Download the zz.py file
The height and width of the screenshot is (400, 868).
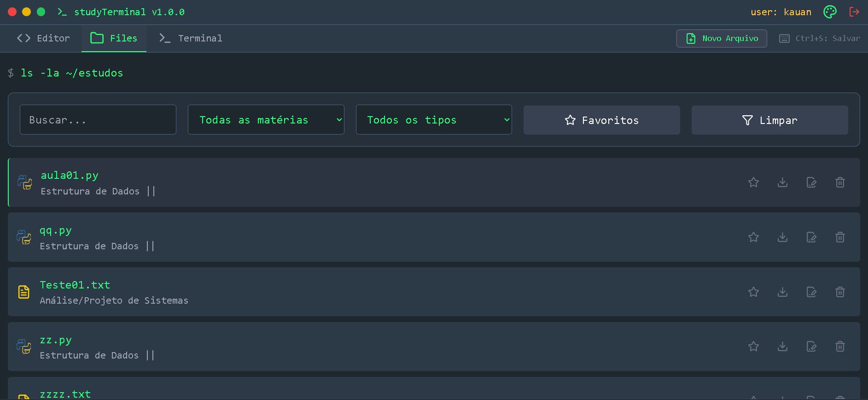[x=782, y=347]
